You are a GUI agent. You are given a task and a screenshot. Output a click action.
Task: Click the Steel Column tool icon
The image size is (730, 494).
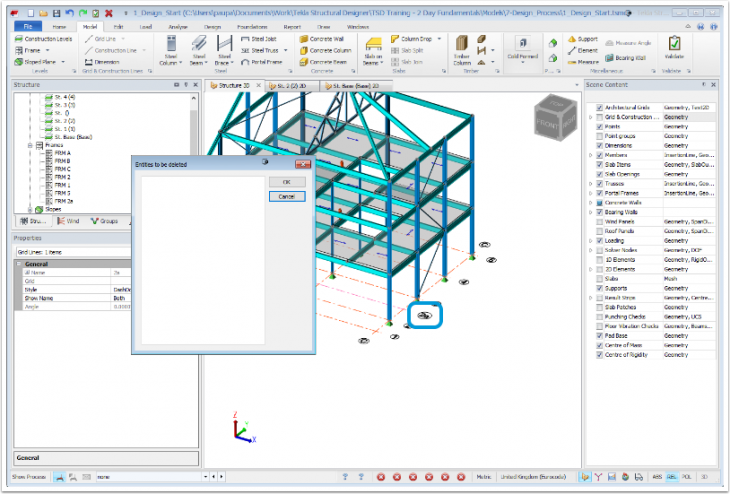(x=171, y=44)
